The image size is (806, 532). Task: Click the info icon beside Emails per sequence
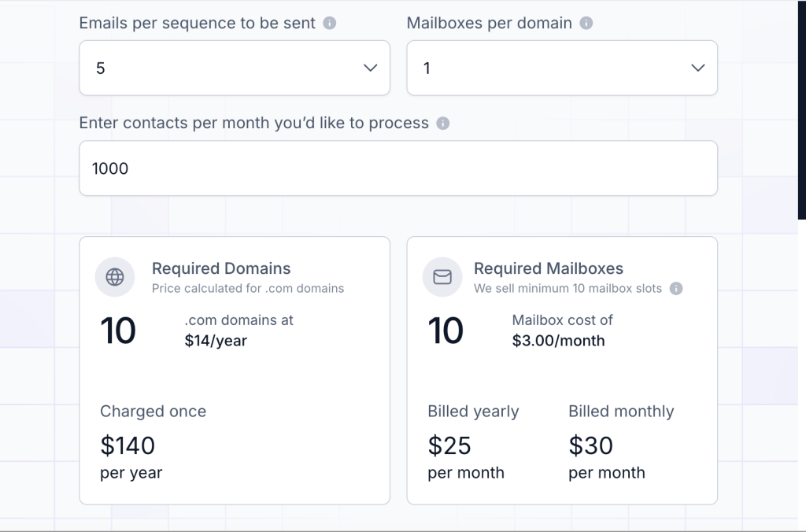tap(331, 23)
